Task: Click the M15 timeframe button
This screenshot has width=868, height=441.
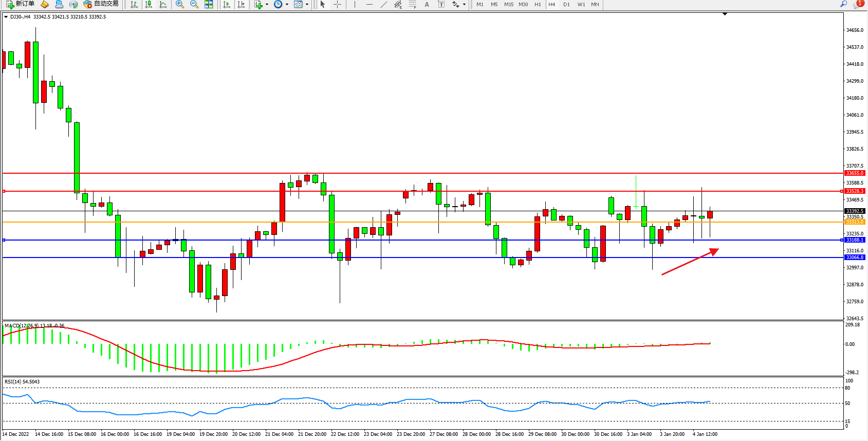Action: (x=509, y=4)
